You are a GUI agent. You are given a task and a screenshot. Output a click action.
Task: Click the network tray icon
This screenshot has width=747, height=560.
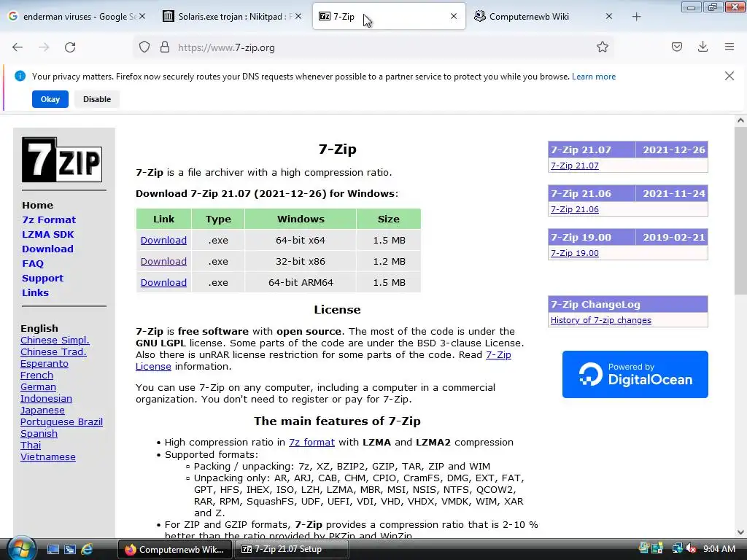(676, 549)
